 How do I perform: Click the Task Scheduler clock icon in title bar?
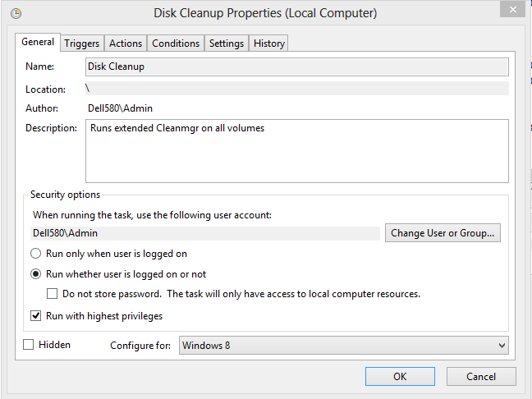click(16, 14)
